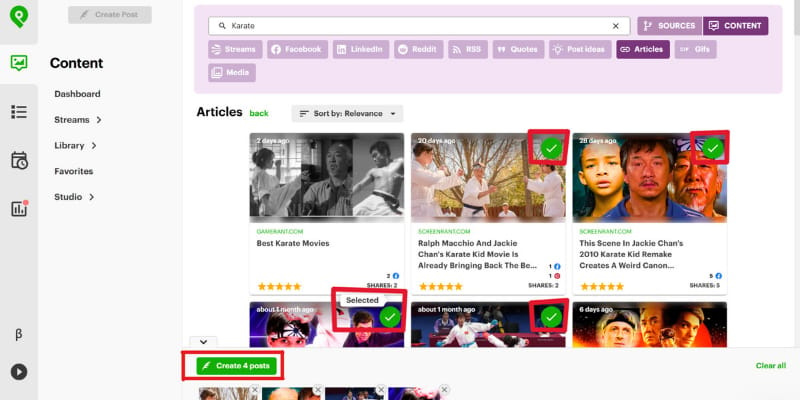Remove the third selected thumbnail in tray
The image size is (800, 400).
coord(381,390)
